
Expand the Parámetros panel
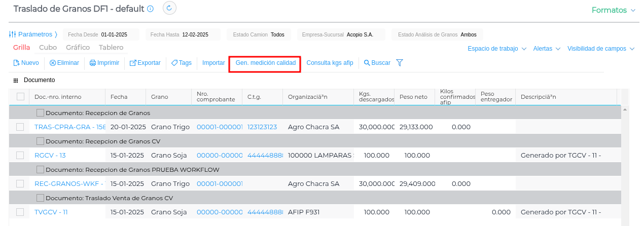(x=33, y=34)
